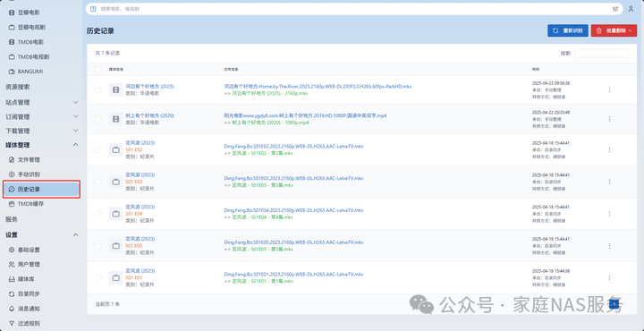Go to 资源搜索 section

(17, 87)
